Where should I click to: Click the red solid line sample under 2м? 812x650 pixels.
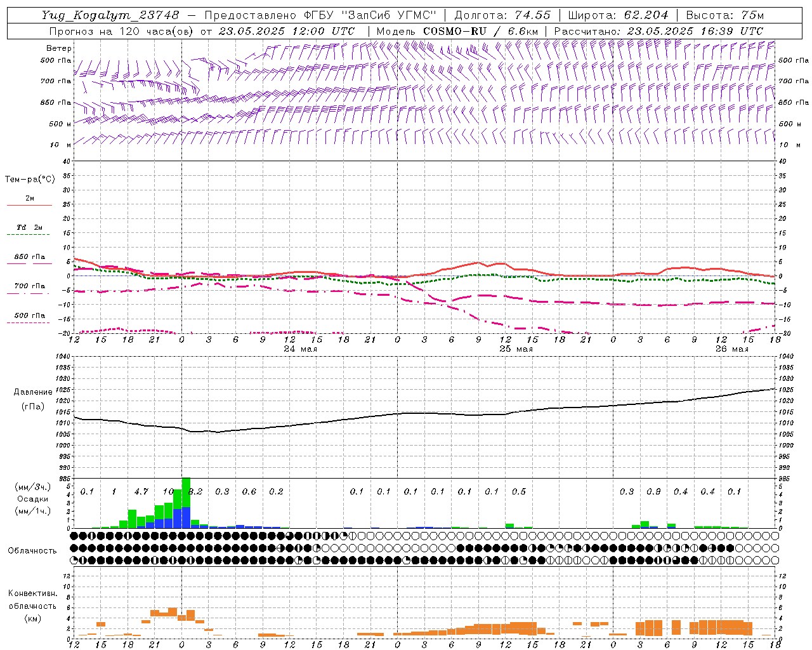click(x=29, y=206)
